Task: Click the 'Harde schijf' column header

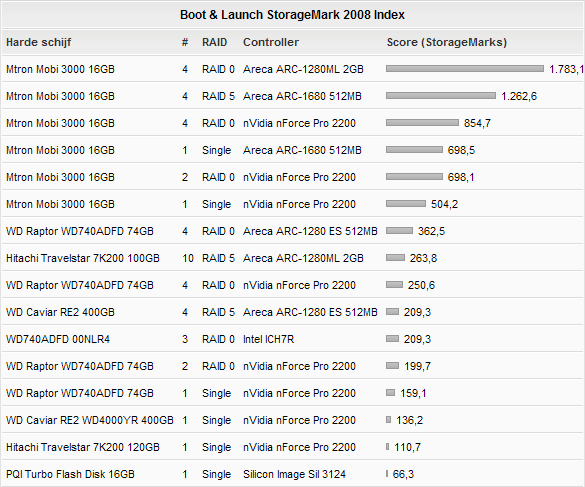Action: pos(38,42)
